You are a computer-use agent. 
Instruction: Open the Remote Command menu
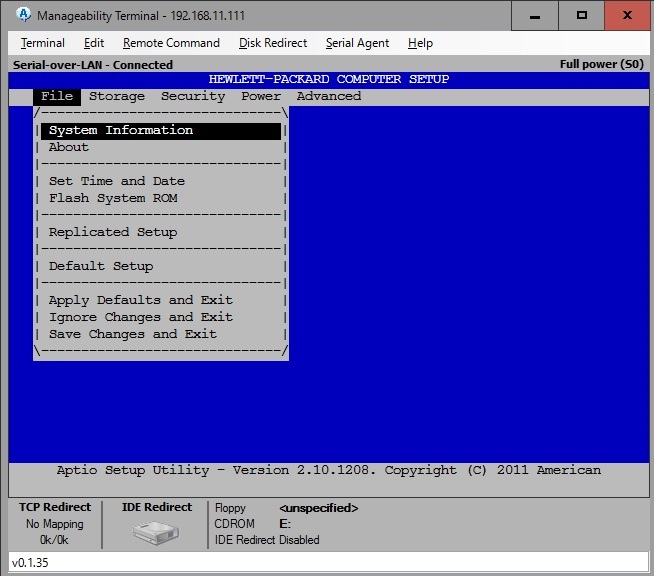[171, 43]
